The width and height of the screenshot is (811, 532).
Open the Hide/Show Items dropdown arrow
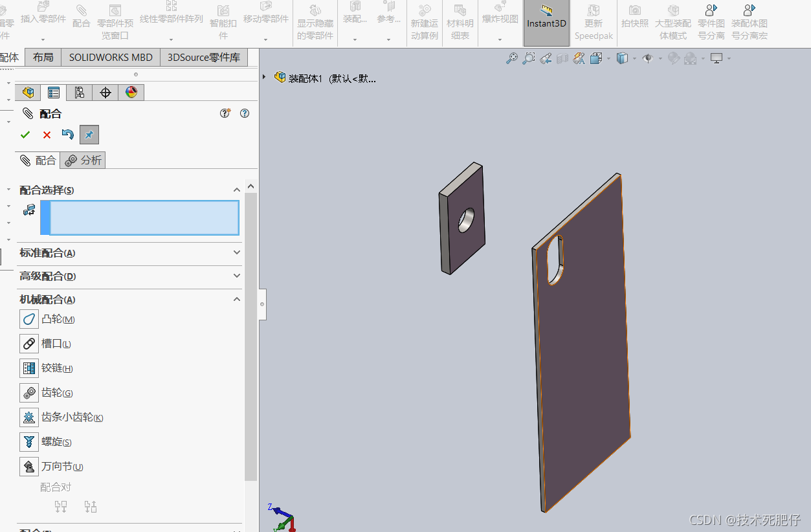[x=660, y=59]
